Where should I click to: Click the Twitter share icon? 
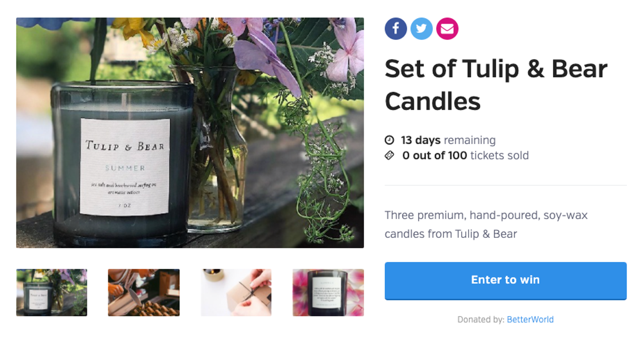tap(422, 28)
